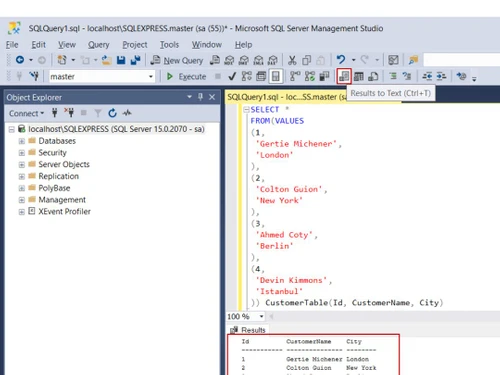Switch output to Results to Grid
Viewport: 500px width, 375px height.
tap(359, 77)
